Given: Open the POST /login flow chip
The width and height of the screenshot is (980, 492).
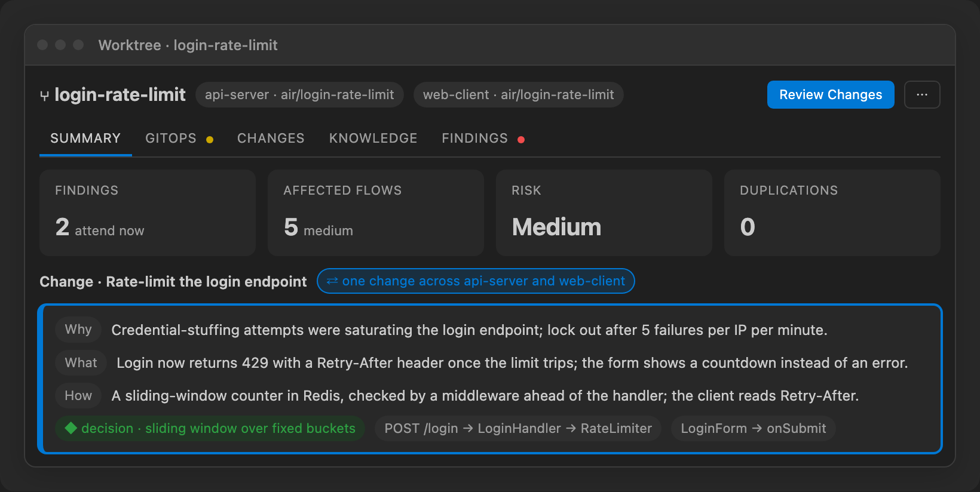Looking at the screenshot, I should 518,429.
